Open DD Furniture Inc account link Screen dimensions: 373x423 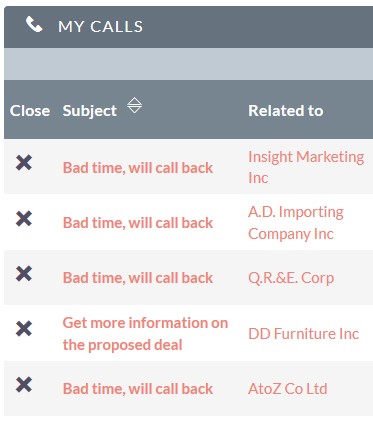(303, 334)
